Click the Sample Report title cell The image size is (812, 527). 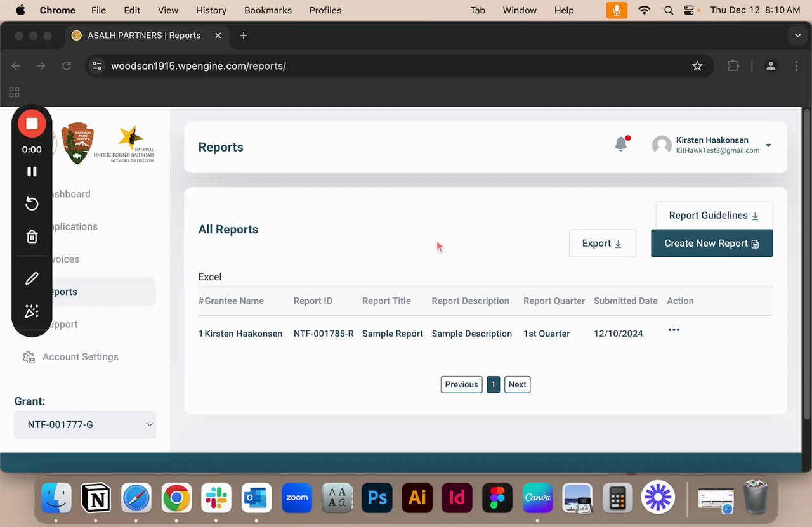393,334
